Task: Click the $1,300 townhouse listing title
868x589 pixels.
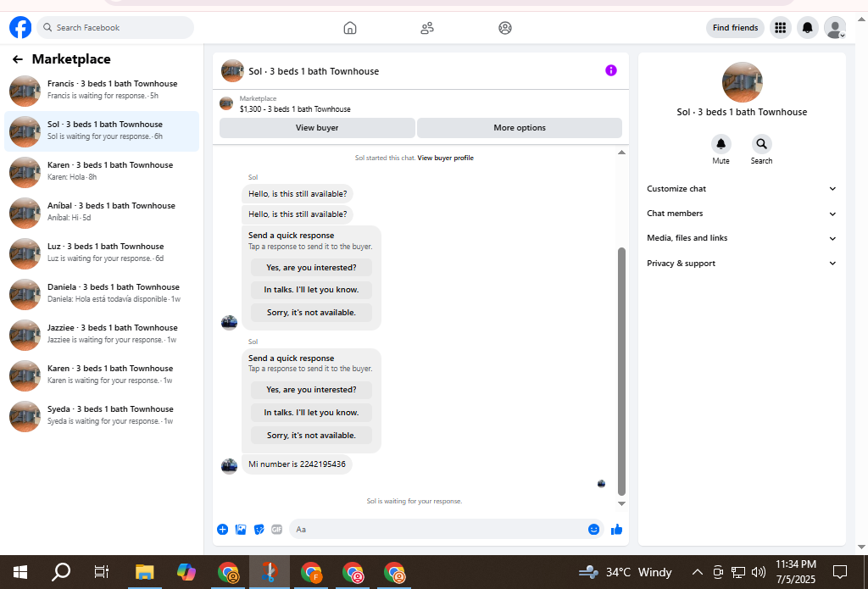Action: (x=295, y=109)
